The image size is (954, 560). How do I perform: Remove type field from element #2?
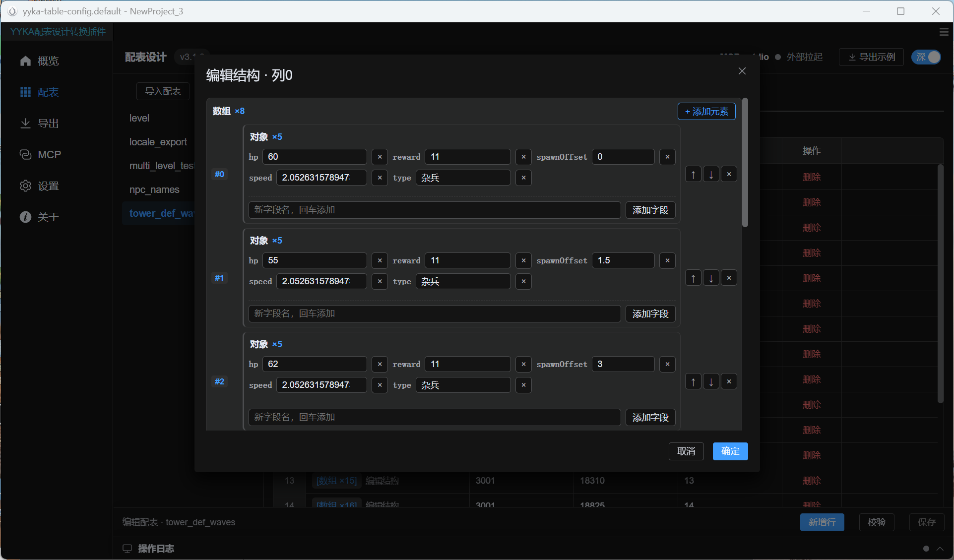tap(523, 385)
